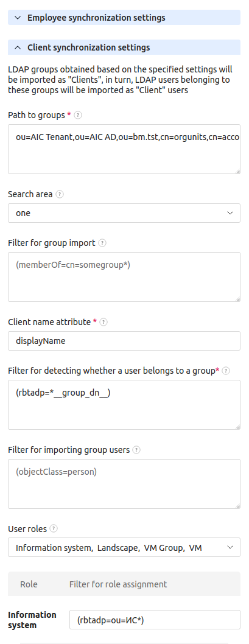This screenshot has height=644, width=249.
Task: Click the Filter for role assignment column header
Action: click(118, 584)
